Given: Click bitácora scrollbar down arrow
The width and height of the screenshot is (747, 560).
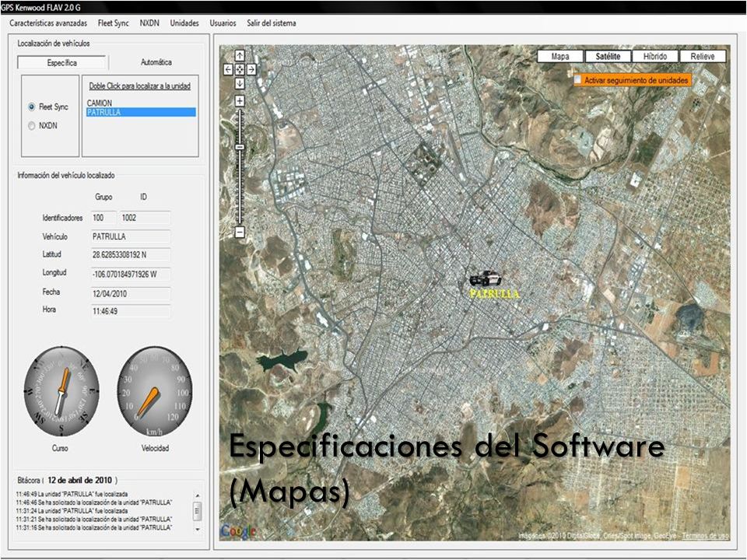Looking at the screenshot, I should [x=197, y=529].
